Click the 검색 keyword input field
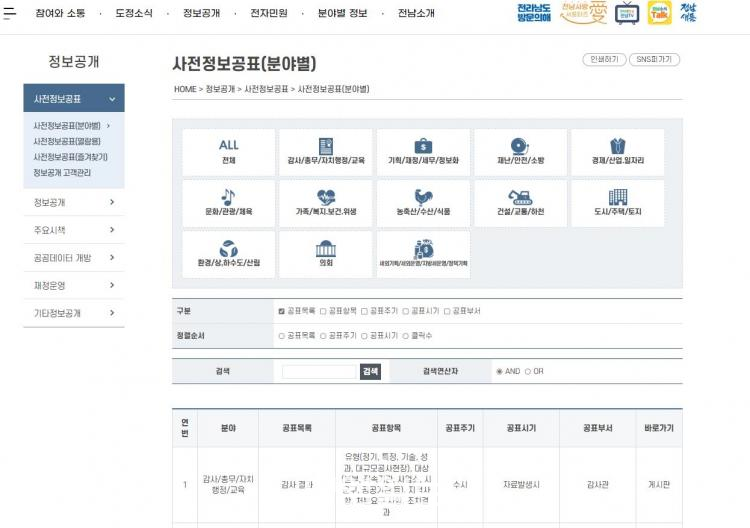This screenshot has width=750, height=528. point(319,371)
